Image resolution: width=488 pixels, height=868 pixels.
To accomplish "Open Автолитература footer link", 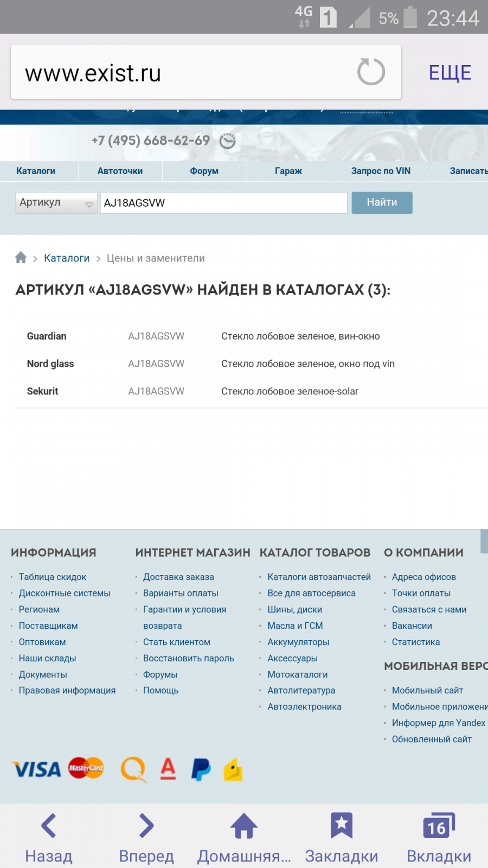I will (x=301, y=690).
